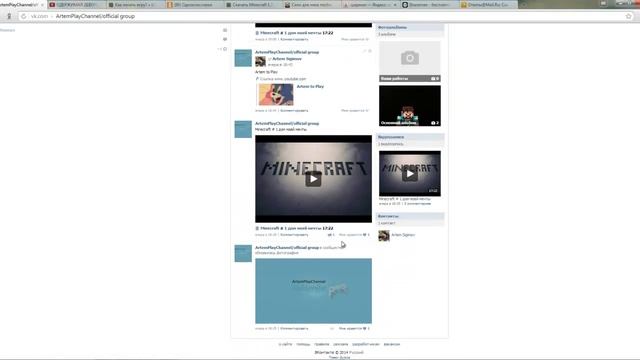The image size is (640, 360).
Task: Open the 'о сайте' footer link
Action: coord(285,344)
